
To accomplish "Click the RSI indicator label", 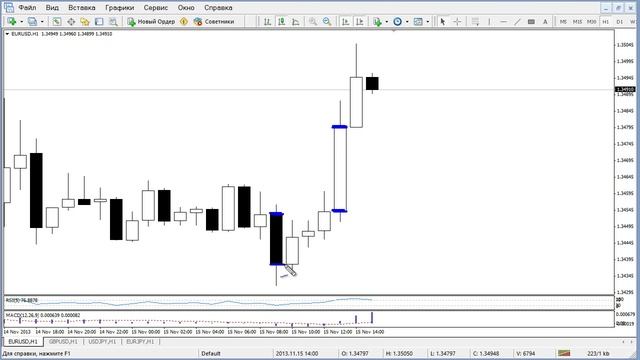I will (22, 300).
